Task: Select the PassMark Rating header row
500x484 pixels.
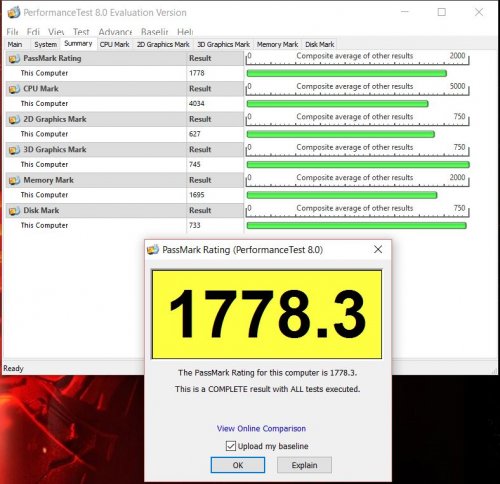Action: 124,58
